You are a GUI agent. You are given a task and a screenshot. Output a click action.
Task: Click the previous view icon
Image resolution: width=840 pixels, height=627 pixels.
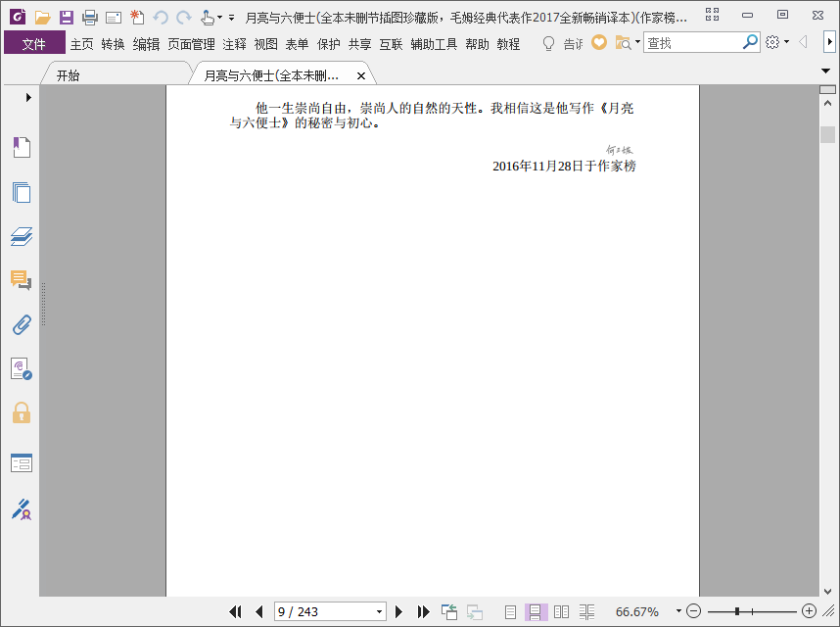449,611
